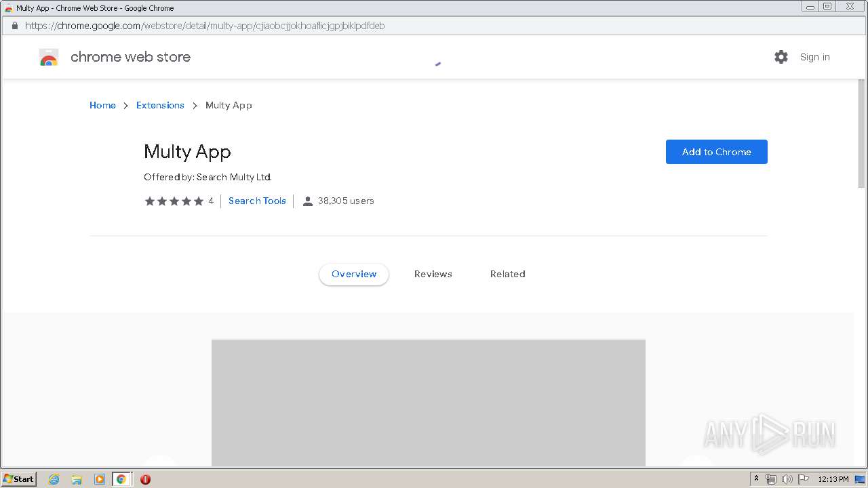Show hidden tray icons arrow
868x488 pixels.
click(x=757, y=479)
